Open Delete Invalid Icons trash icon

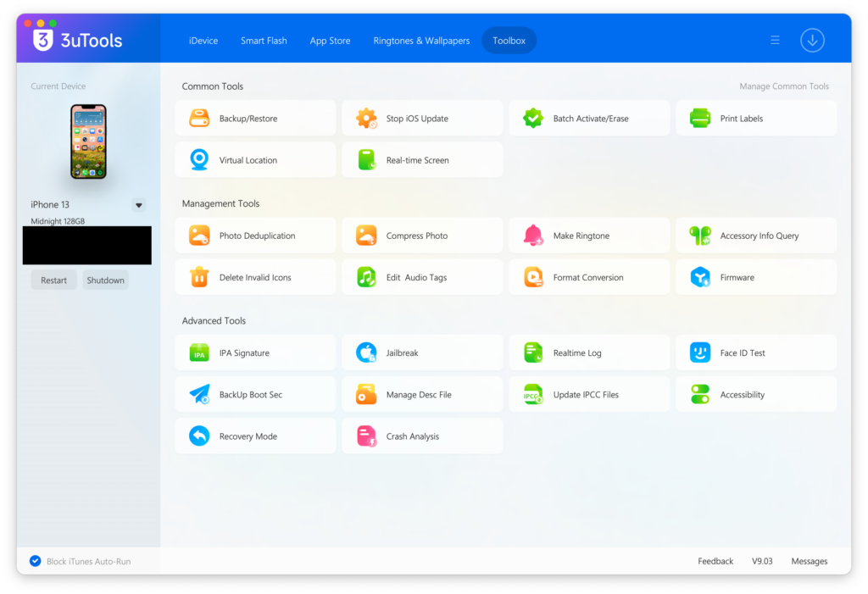point(199,277)
